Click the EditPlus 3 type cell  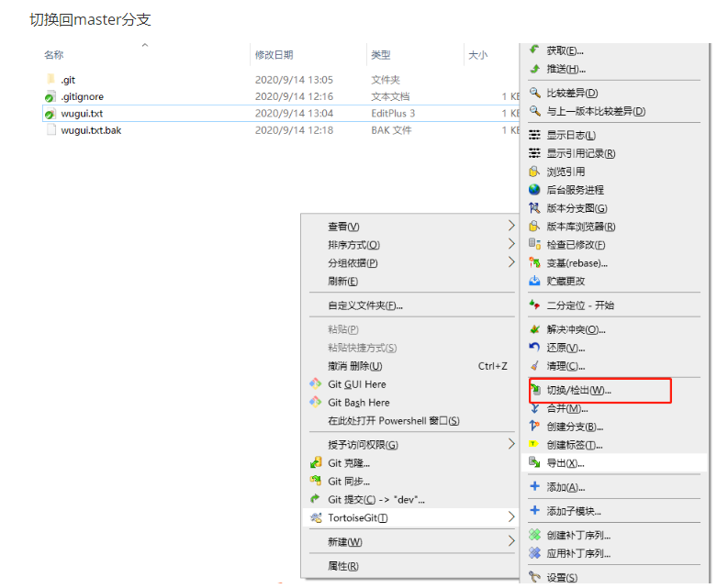pyautogui.click(x=393, y=113)
